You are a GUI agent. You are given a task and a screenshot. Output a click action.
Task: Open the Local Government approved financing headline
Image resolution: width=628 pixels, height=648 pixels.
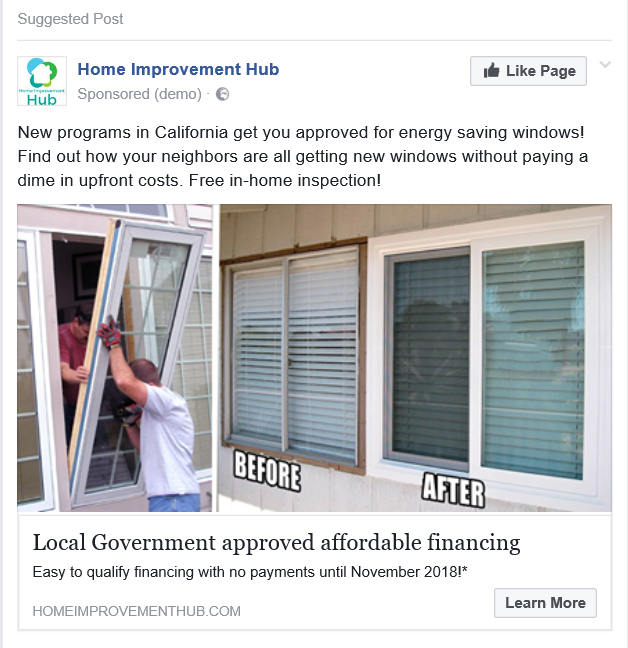[x=276, y=543]
